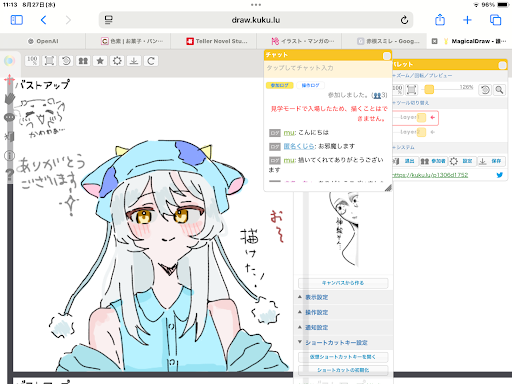
Task: Click the star favorite toolbar icon
Action: pyautogui.click(x=100, y=61)
